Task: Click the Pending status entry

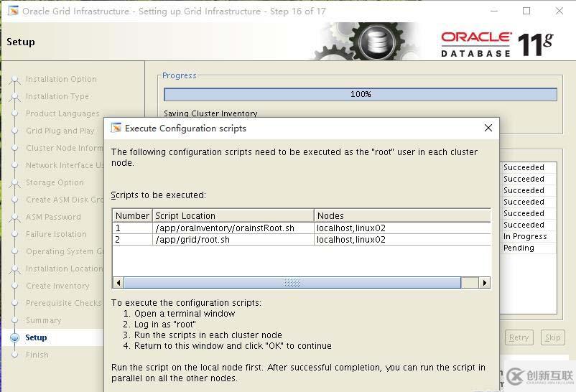Action: (519, 248)
